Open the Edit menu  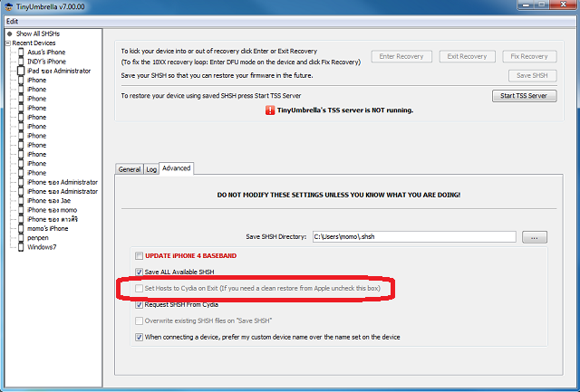pos(12,21)
